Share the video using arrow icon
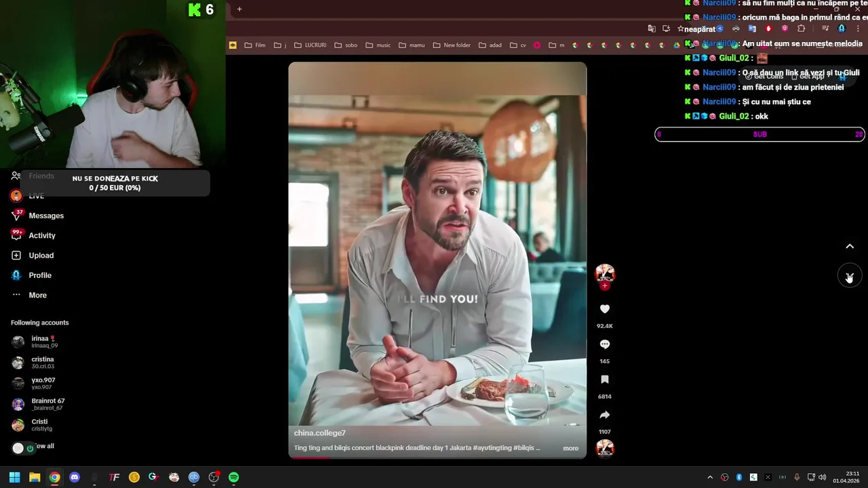Image resolution: width=868 pixels, height=488 pixels. point(604,415)
